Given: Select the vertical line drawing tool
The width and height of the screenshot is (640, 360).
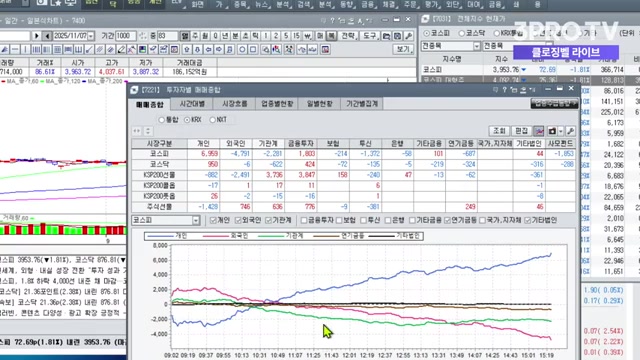Looking at the screenshot, I should (25, 50).
